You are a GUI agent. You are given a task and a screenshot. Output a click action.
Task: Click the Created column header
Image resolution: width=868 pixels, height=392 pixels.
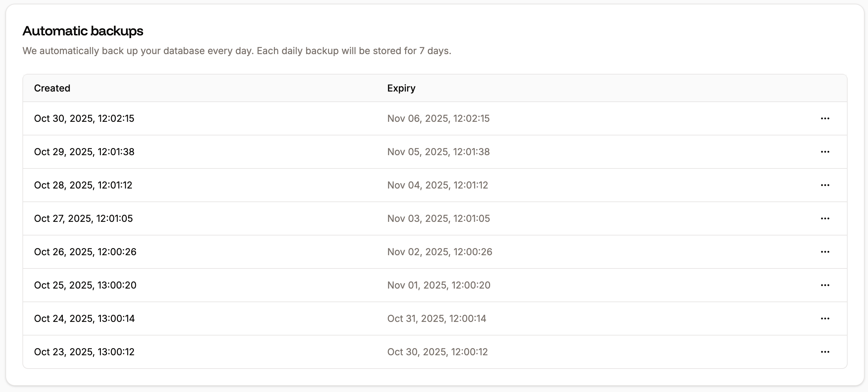[x=52, y=88]
